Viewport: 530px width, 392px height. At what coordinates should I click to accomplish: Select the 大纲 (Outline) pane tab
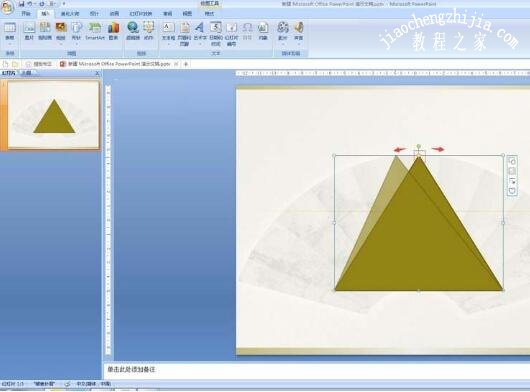pos(26,73)
